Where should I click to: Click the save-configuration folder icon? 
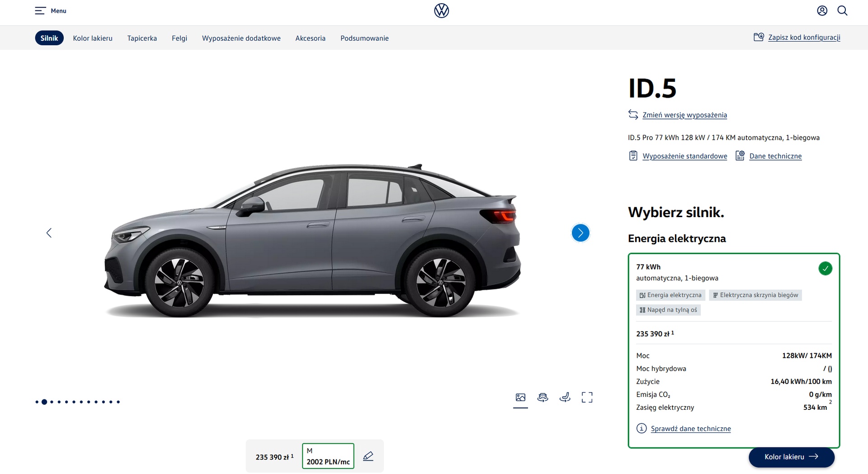[759, 37]
